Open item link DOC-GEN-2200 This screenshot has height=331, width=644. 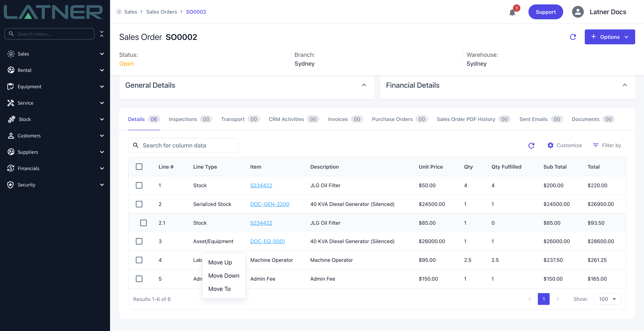coord(270,204)
